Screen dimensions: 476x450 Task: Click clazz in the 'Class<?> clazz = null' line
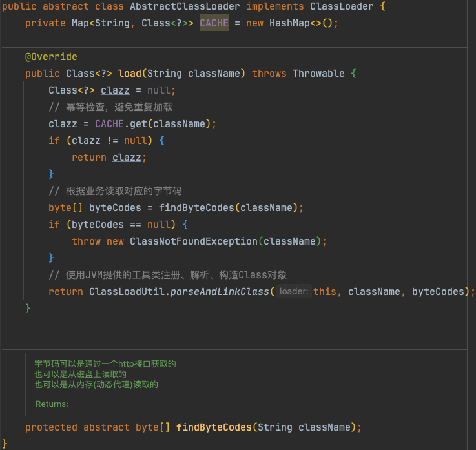click(115, 90)
